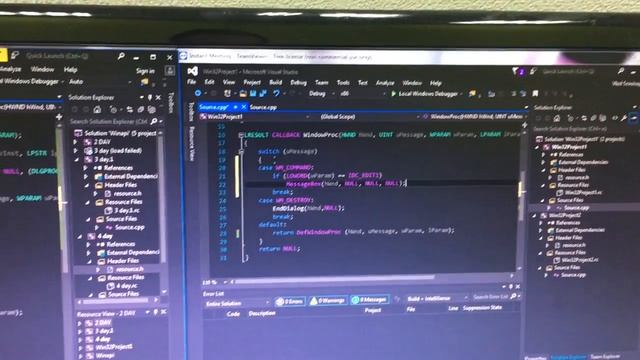Screen dimensions: 640x360
Task: Click Home icon in the left Solution Explorer
Action: click(x=97, y=109)
